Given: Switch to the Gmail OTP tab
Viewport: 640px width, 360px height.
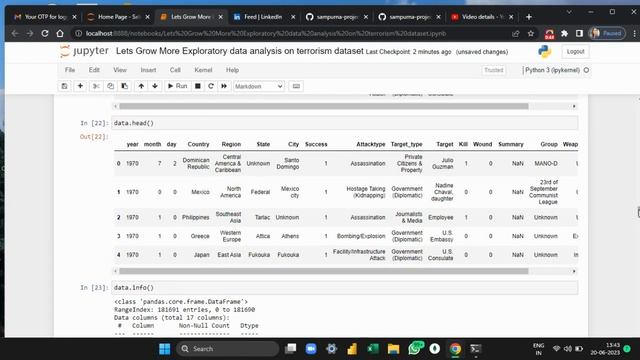Looking at the screenshot, I should point(45,17).
